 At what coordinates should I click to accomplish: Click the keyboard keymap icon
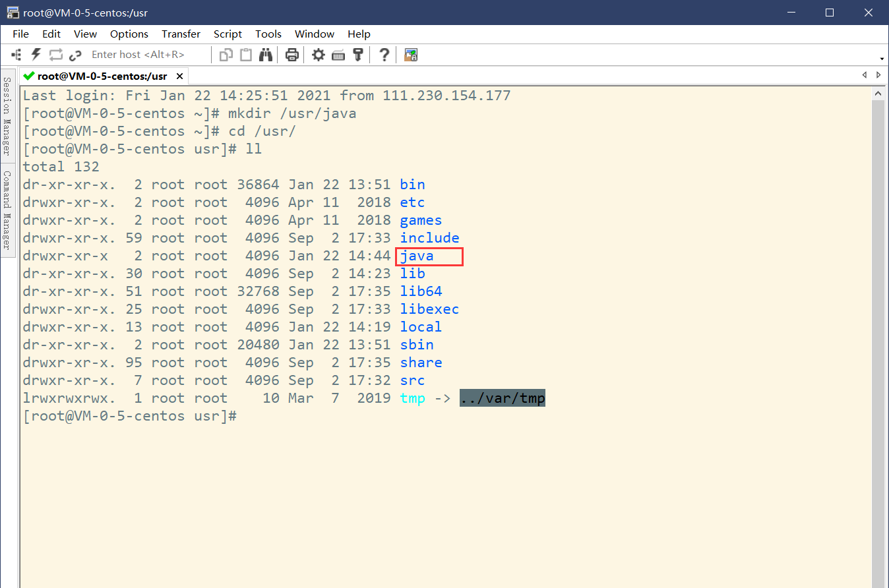tap(338, 55)
